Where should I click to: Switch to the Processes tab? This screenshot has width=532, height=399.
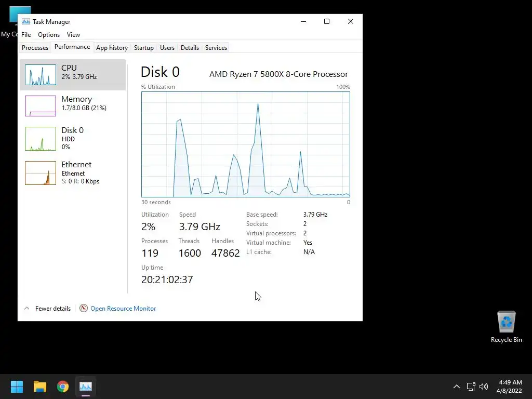click(35, 47)
